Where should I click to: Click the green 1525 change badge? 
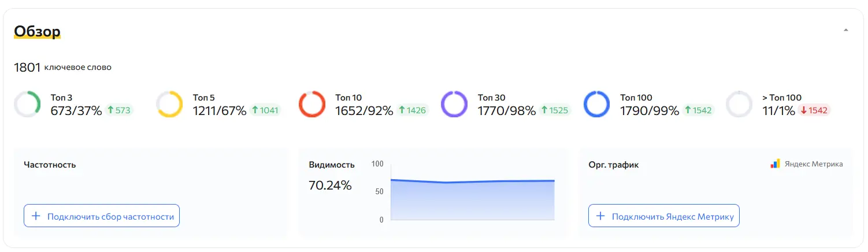click(x=555, y=110)
